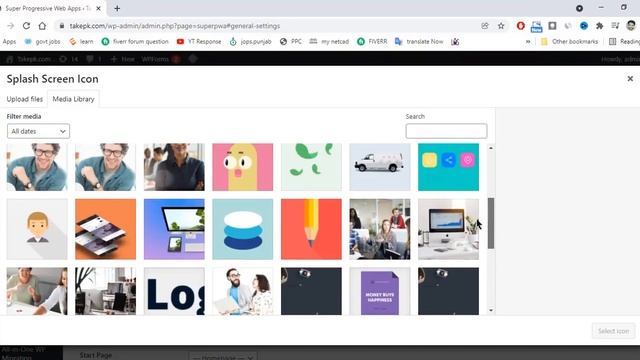Switch to the Media Library tab

pyautogui.click(x=73, y=99)
